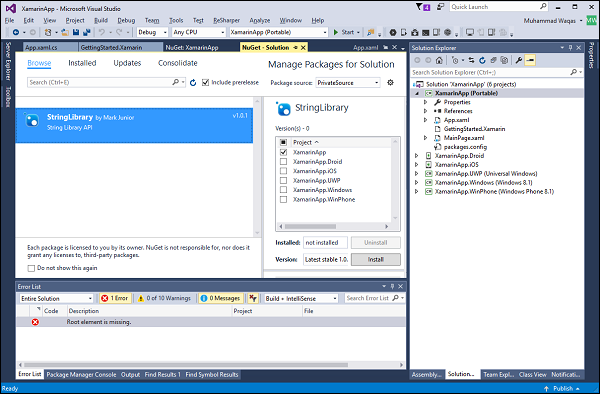Open the Build menu
The width and height of the screenshot is (600, 394).
coord(101,20)
